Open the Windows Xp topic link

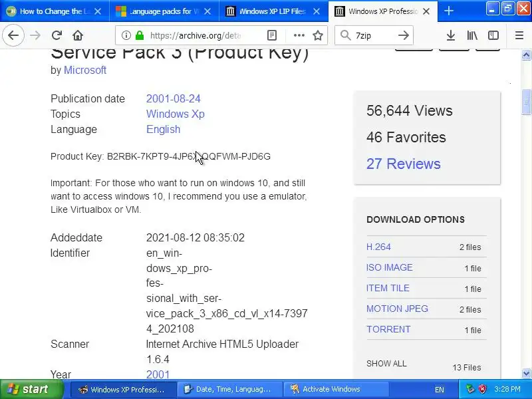pos(176,114)
